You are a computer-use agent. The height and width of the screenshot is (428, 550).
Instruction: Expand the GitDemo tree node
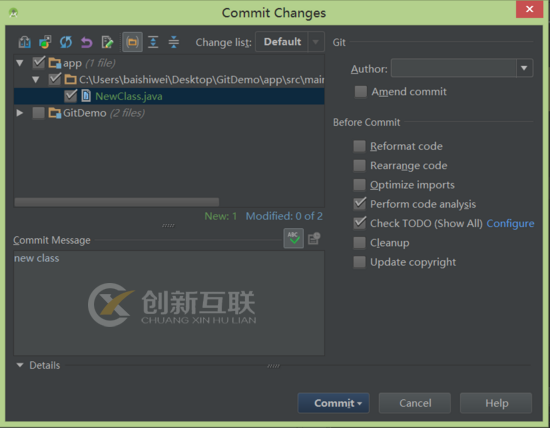click(x=20, y=113)
